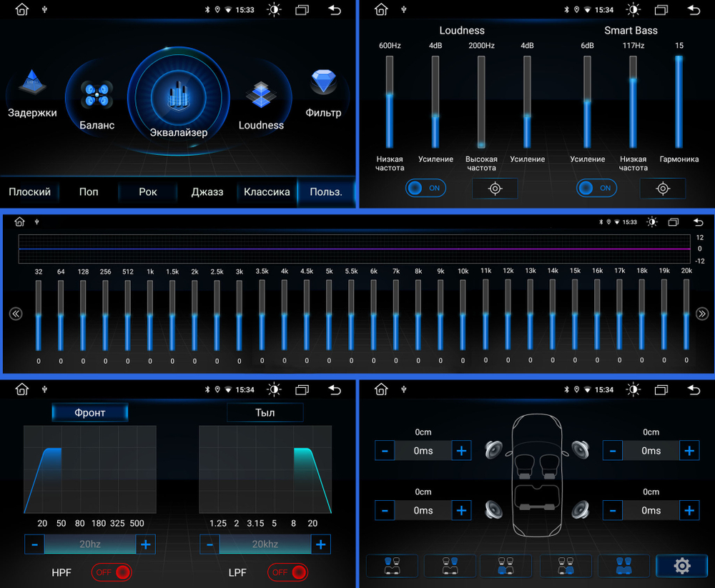This screenshot has width=715, height=588.
Task: Click the target reset icon under Loudness
Action: click(495, 189)
